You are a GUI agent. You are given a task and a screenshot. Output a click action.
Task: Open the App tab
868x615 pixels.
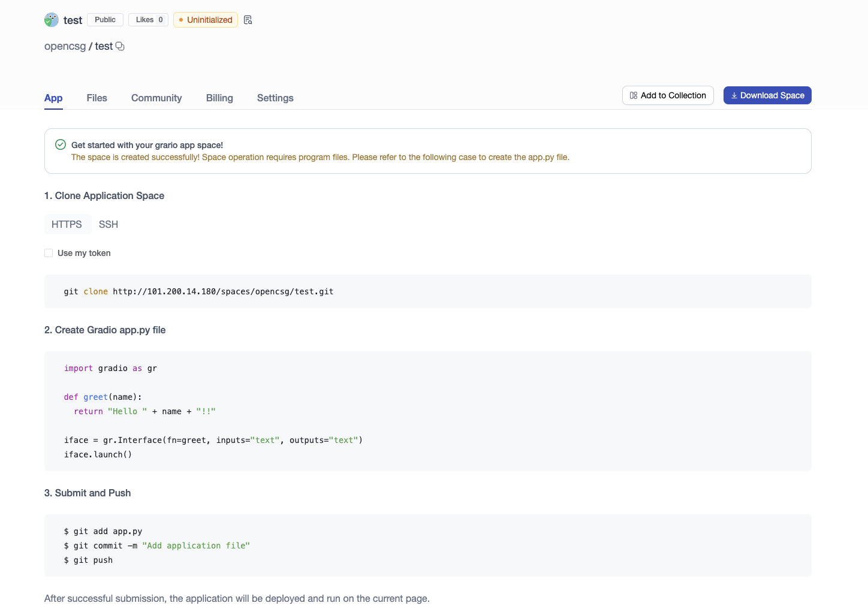(53, 98)
